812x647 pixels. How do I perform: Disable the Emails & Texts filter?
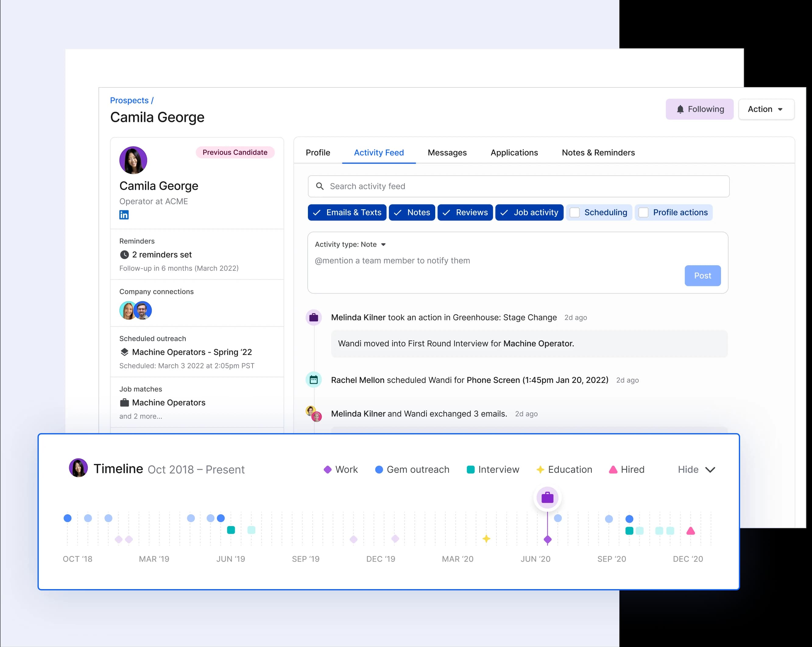click(x=347, y=212)
